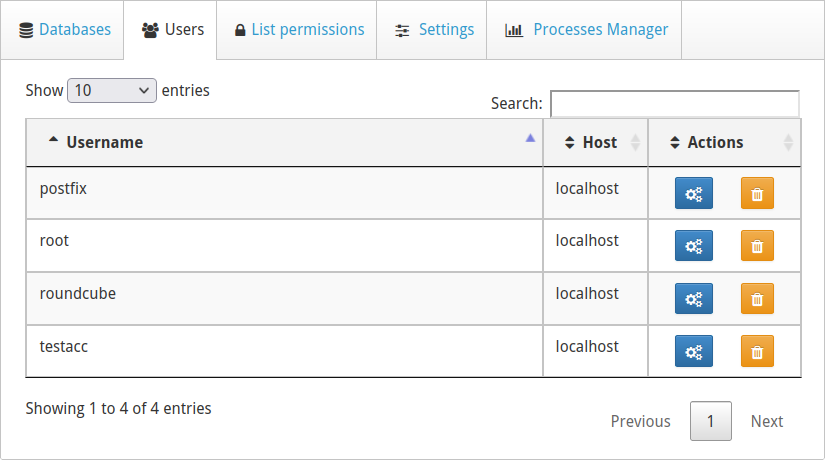Open the entries-per-page dropdown
Image resolution: width=825 pixels, height=460 pixels.
coord(112,90)
